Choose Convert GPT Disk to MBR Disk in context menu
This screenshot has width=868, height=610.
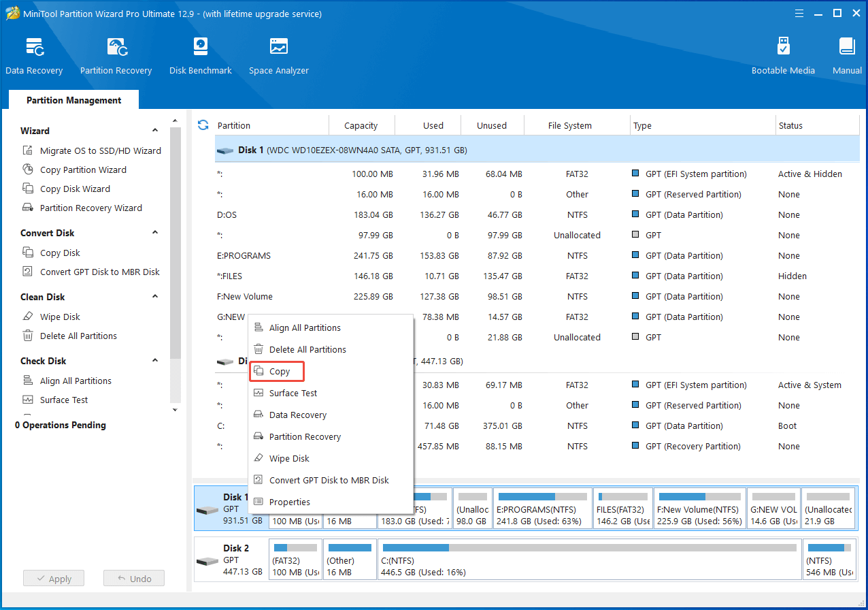(x=331, y=480)
